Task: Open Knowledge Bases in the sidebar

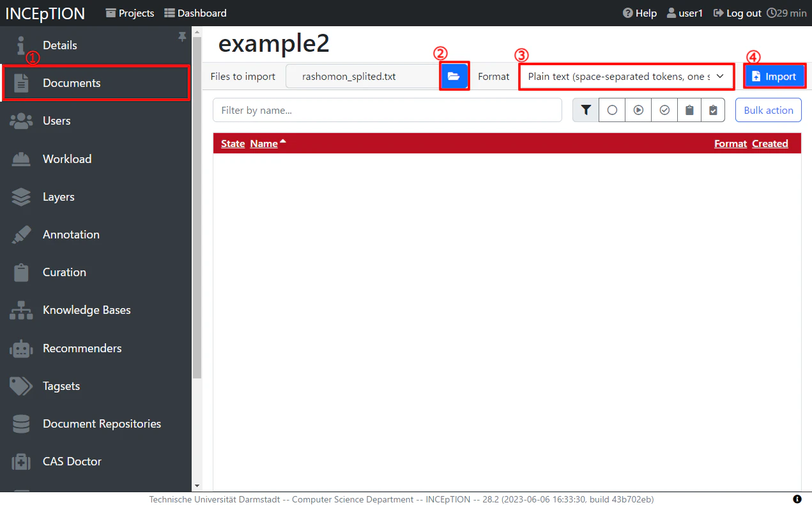Action: click(x=96, y=309)
